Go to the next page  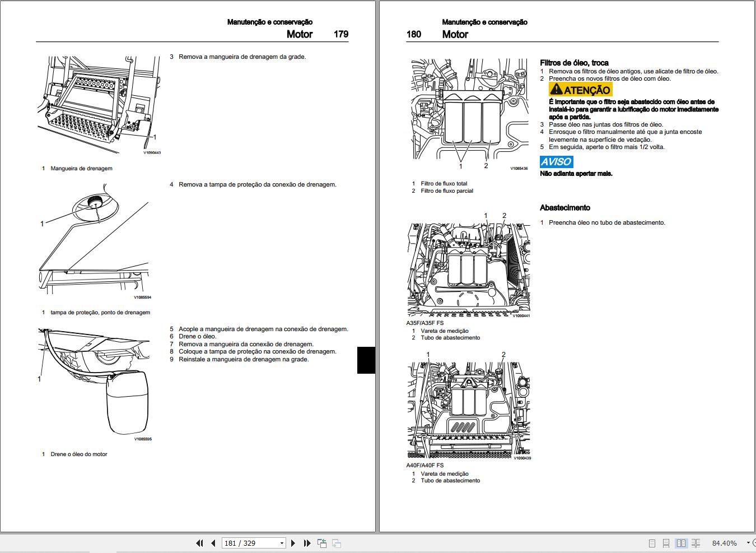(293, 543)
